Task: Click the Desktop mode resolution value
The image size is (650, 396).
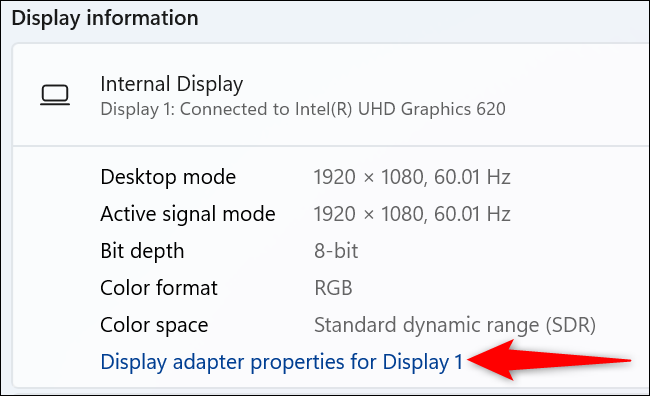Action: 412,177
